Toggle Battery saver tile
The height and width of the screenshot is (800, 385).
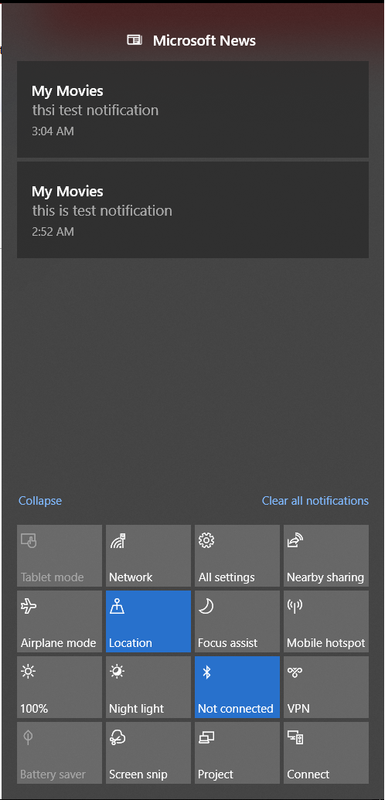[x=60, y=753]
